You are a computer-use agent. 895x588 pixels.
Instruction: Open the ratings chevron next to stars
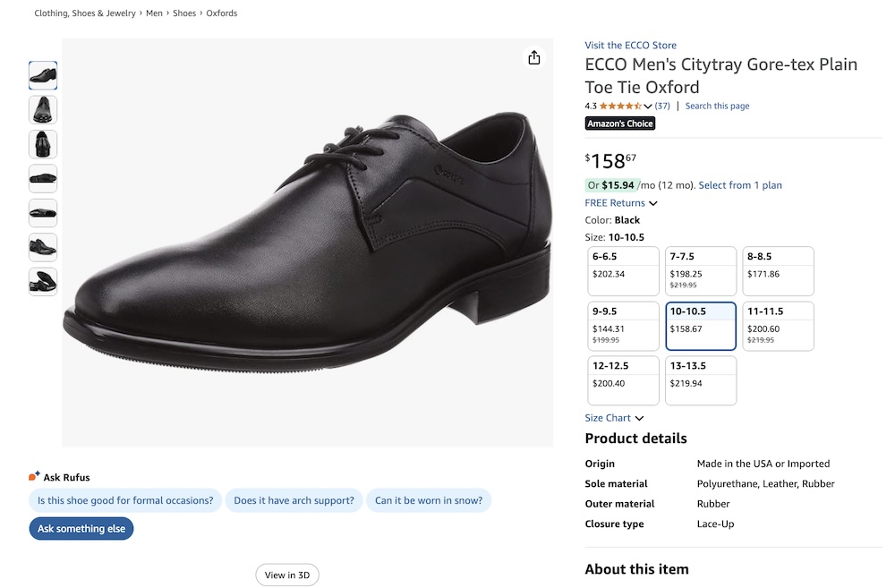click(x=648, y=107)
